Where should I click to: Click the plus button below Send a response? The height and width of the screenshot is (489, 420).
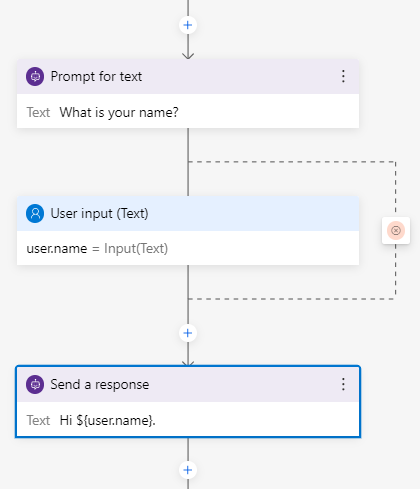point(188,470)
